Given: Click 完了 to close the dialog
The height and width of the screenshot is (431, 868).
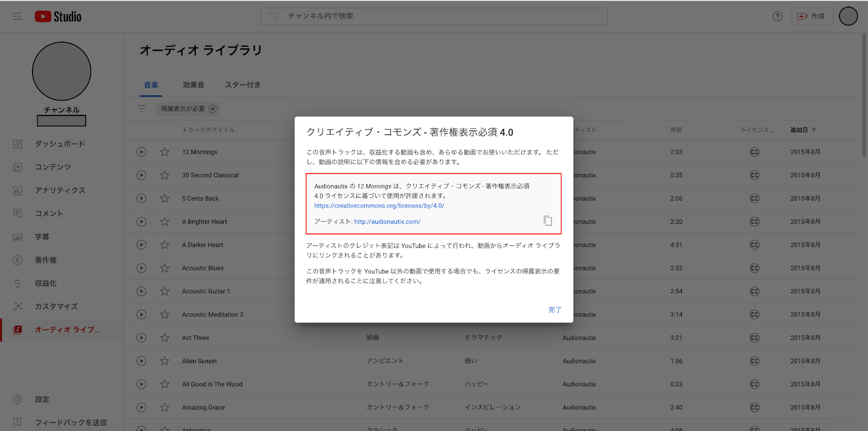Looking at the screenshot, I should [x=554, y=310].
